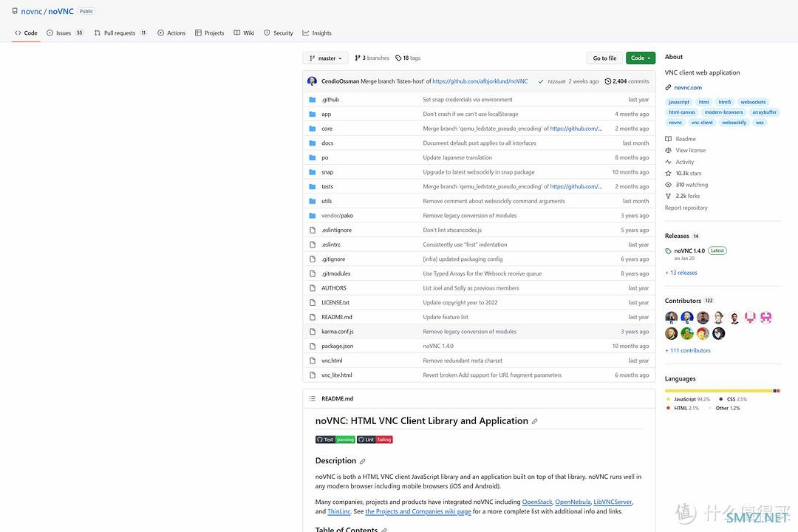Viewport: 798px width, 532px height.
Task: Click the vnc-client topic tag
Action: [703, 123]
